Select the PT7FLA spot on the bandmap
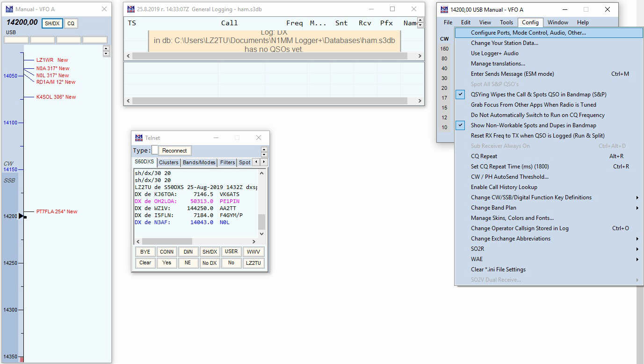 click(57, 211)
